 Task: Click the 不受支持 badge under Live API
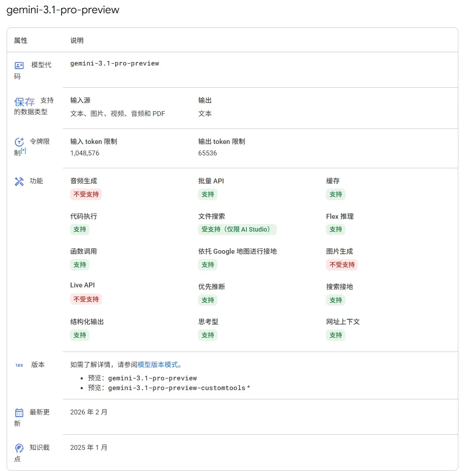(x=86, y=299)
